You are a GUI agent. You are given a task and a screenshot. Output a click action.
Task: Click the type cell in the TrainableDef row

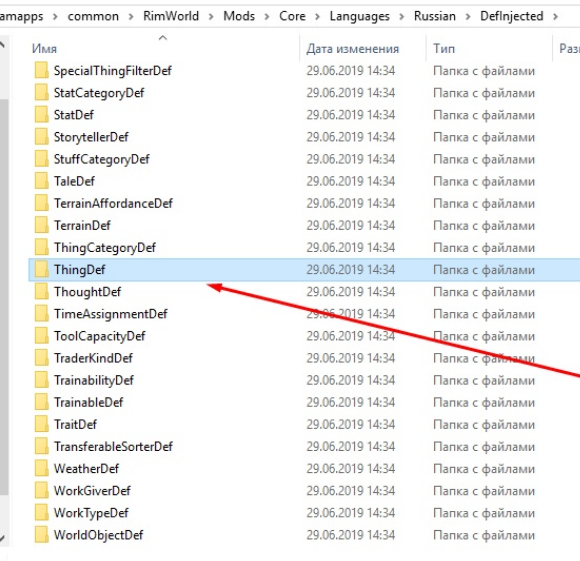click(x=484, y=402)
